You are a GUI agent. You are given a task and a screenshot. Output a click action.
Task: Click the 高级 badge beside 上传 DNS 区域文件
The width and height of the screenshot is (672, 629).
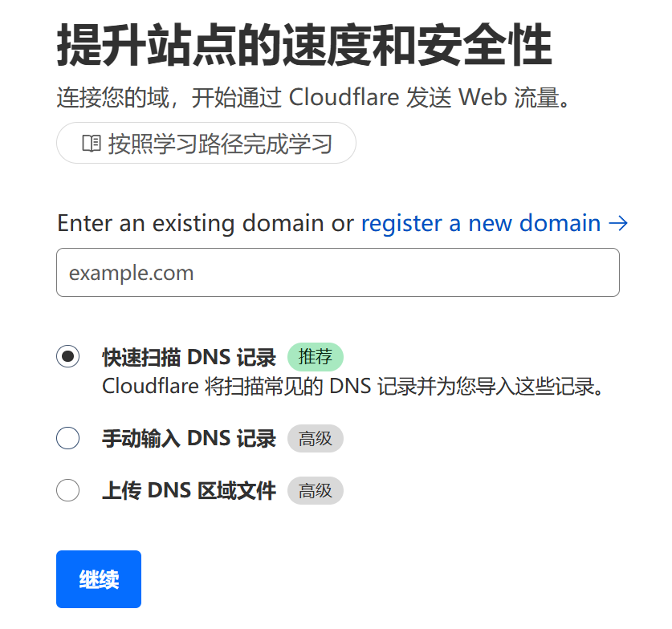[315, 490]
